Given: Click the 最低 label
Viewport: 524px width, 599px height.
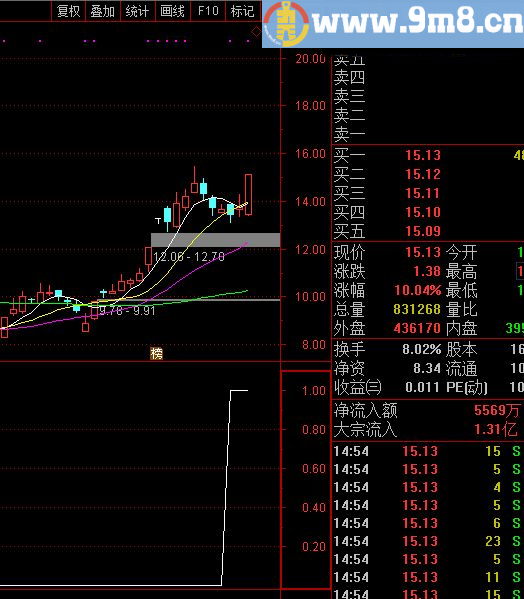Looking at the screenshot, I should pos(462,290).
